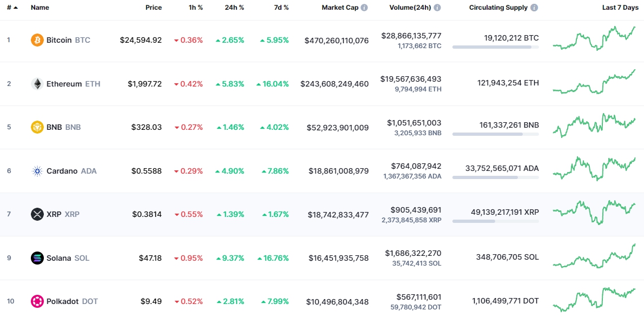Click the Ethereum diamond logo

37,84
